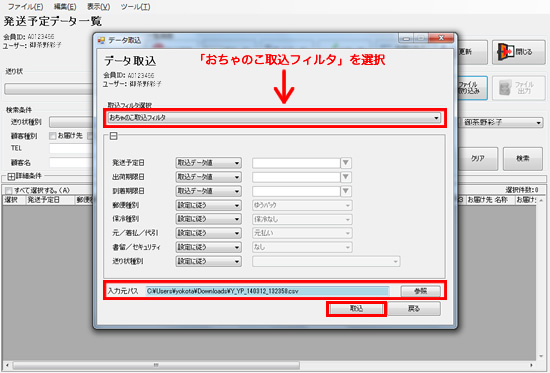Open the 御茶野彩子 user dropdown
Image resolution: width=550 pixels, height=373 pixels.
point(502,122)
